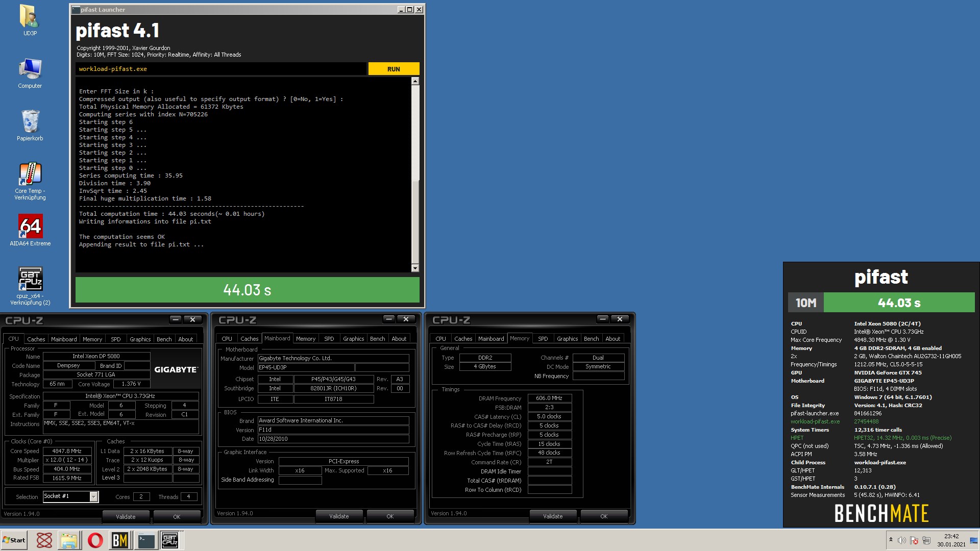Open Memory tab in middle CPU-Z window
The width and height of the screenshot is (980, 551).
click(x=305, y=339)
